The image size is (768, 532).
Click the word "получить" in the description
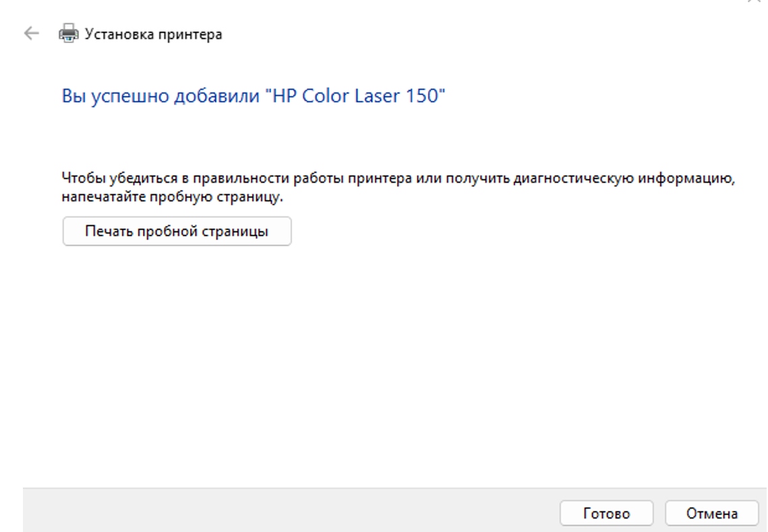click(484, 179)
